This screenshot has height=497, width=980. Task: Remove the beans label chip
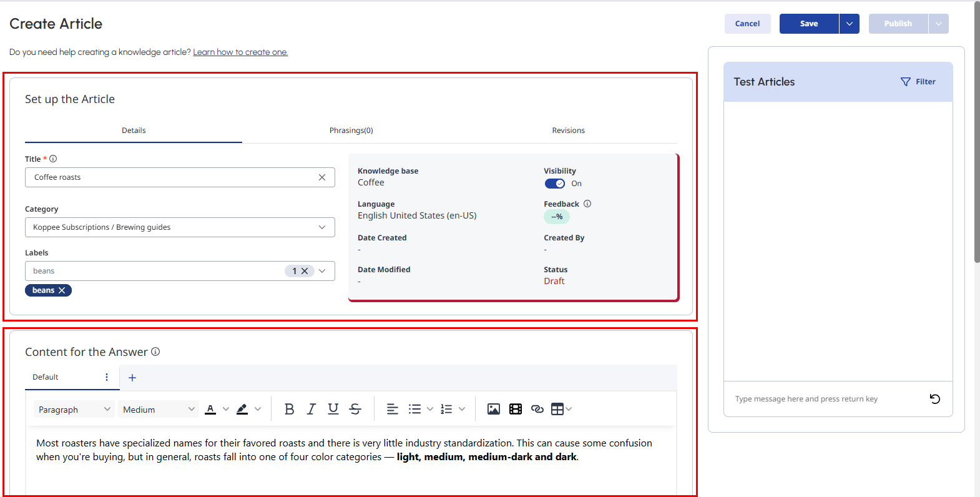(62, 290)
